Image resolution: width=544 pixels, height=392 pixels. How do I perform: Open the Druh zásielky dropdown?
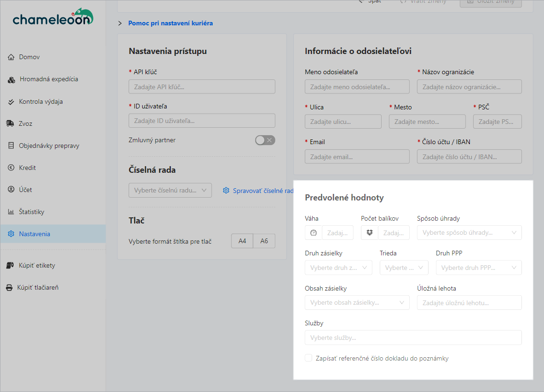[338, 268]
